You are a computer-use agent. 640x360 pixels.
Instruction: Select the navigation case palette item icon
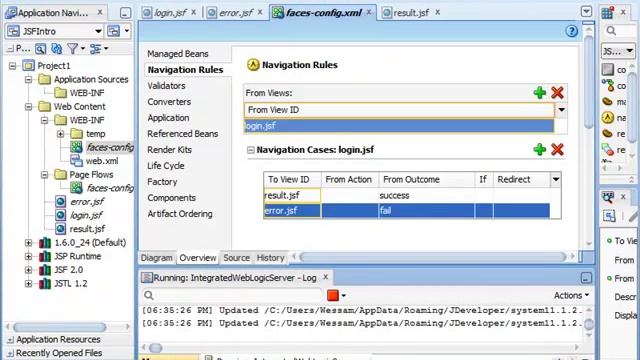click(x=608, y=118)
